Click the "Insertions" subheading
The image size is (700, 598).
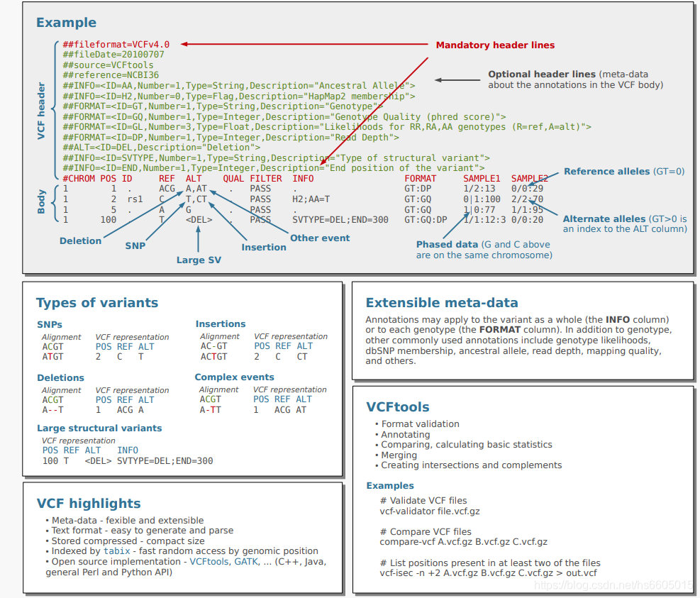(x=221, y=323)
